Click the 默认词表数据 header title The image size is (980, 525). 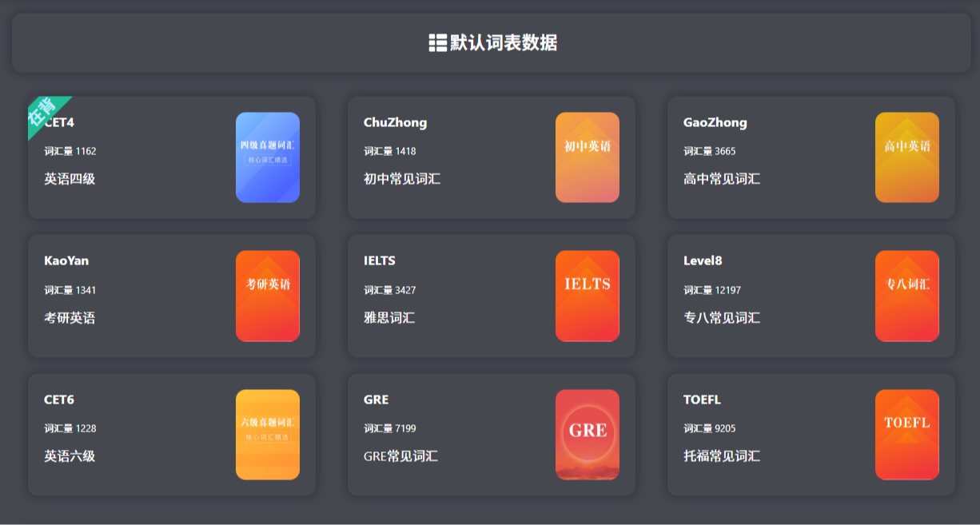coord(503,43)
